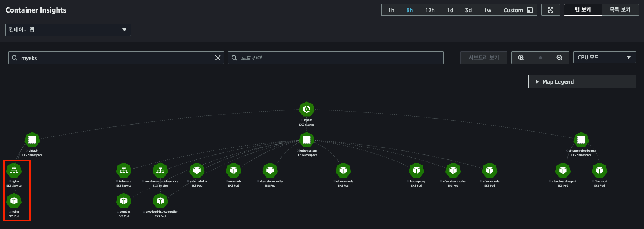Select the efs-csi-controller pod icon
The height and width of the screenshot is (229, 644).
(x=453, y=170)
